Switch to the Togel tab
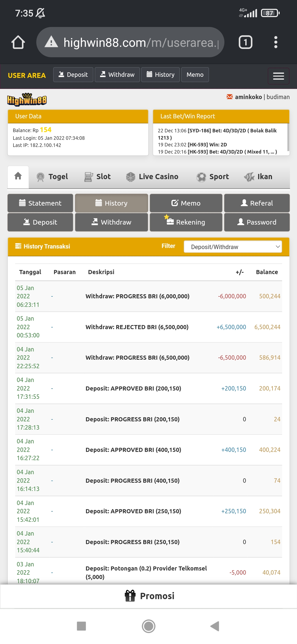This screenshot has width=297, height=644. (x=52, y=177)
